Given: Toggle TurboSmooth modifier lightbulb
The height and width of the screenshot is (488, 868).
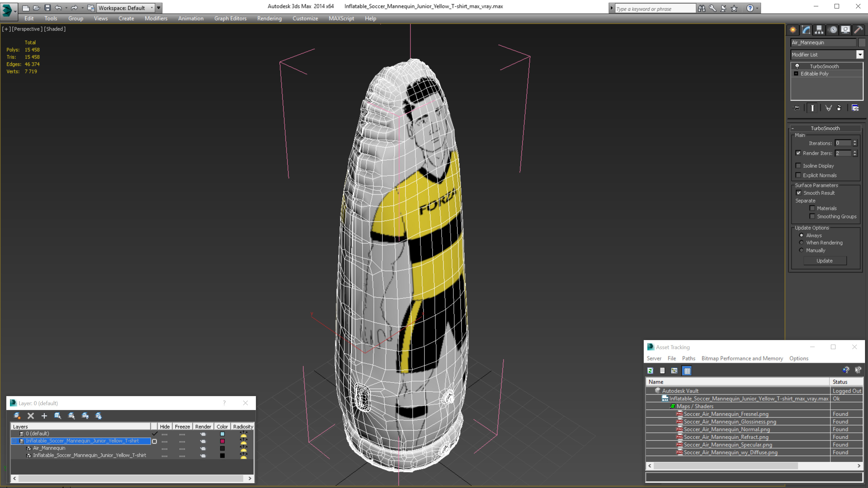Looking at the screenshot, I should pyautogui.click(x=797, y=66).
